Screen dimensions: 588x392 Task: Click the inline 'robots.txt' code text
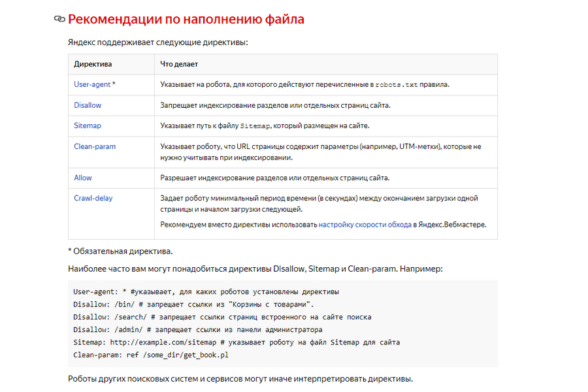[x=396, y=85]
